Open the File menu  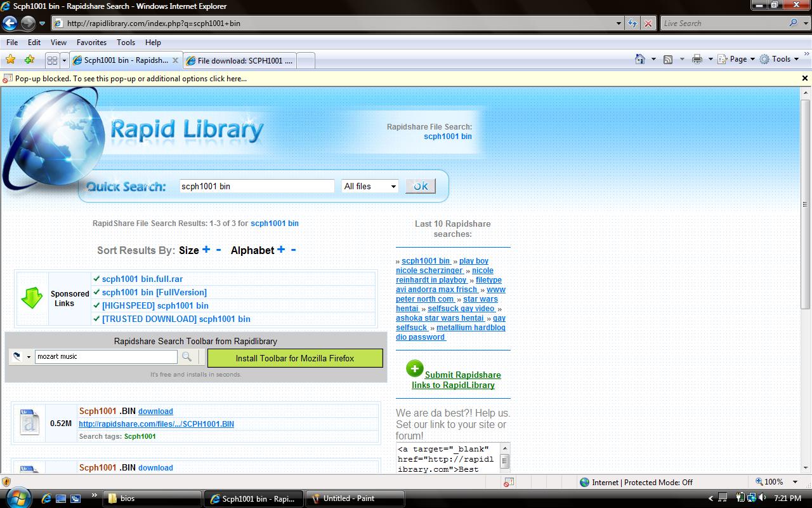pos(12,43)
